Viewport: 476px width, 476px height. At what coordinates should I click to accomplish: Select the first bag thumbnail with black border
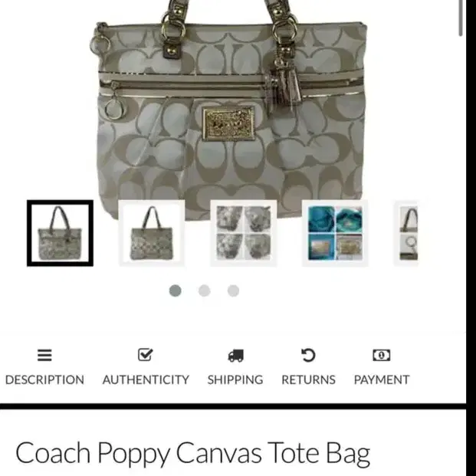pos(60,233)
